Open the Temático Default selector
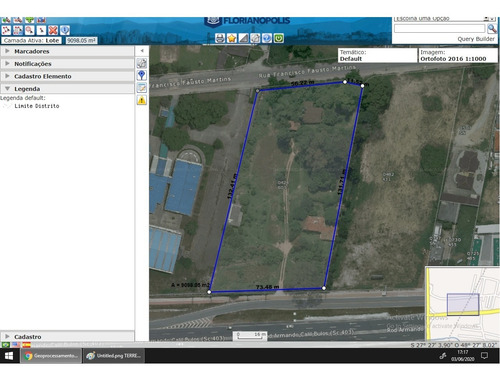Viewport: 500px width, 381px height. [x=377, y=55]
